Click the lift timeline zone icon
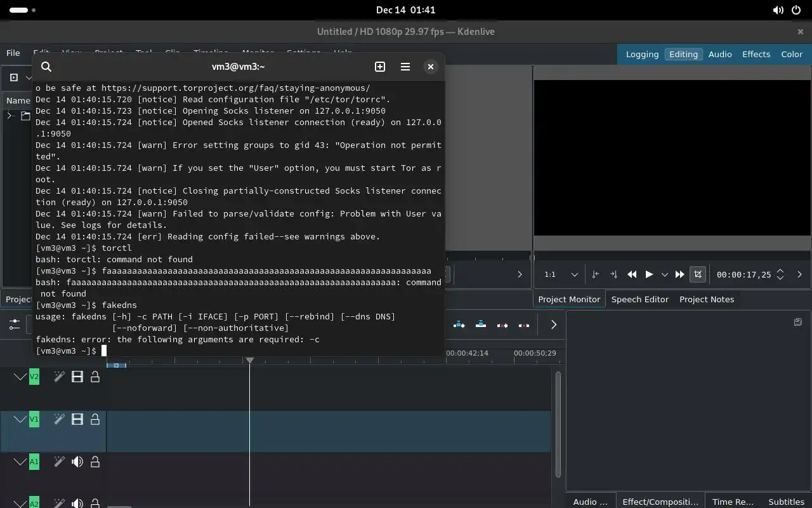Viewport: 812px width, 508px height. point(524,324)
